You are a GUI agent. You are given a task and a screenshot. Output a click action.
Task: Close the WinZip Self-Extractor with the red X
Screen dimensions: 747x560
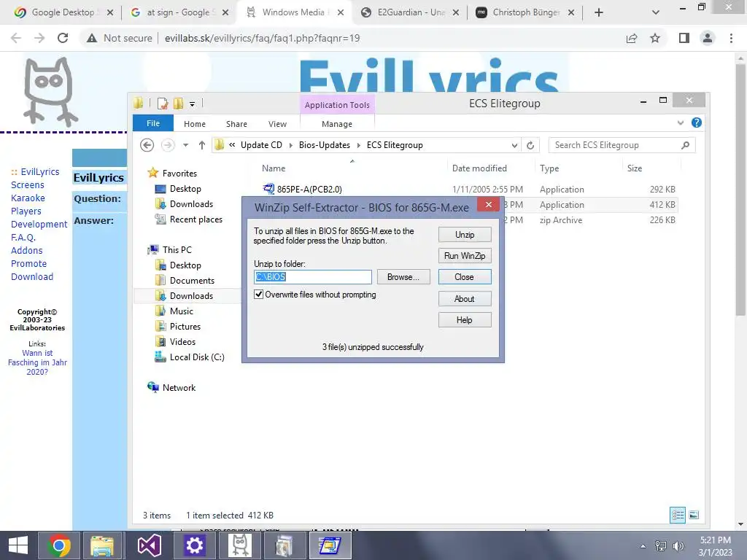488,204
